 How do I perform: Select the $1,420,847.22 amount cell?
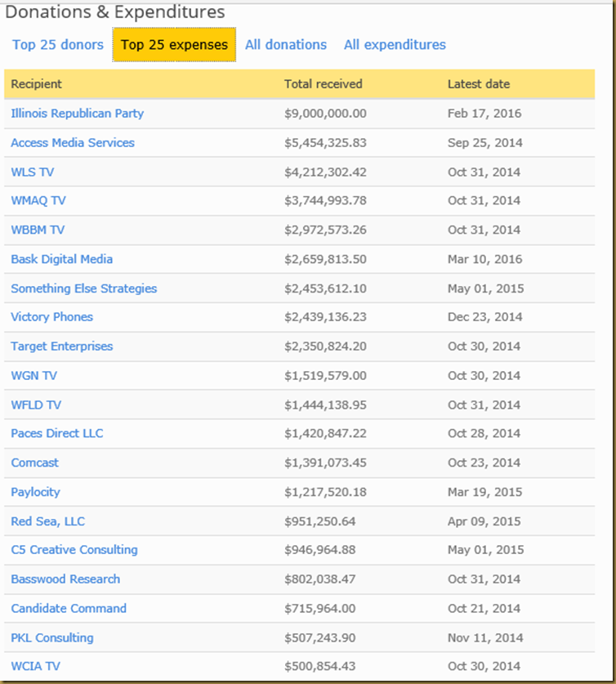(x=325, y=433)
